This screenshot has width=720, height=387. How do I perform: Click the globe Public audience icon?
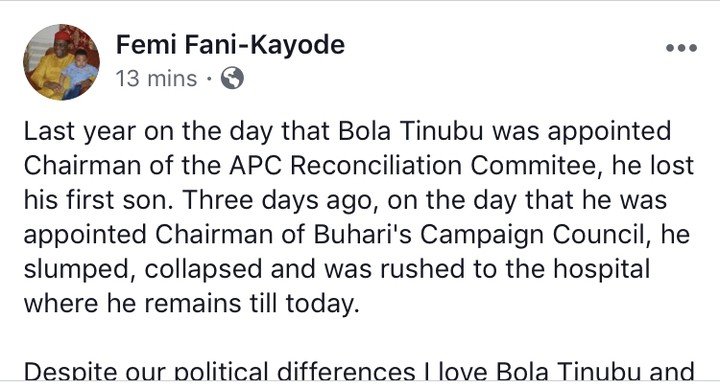pyautogui.click(x=232, y=78)
